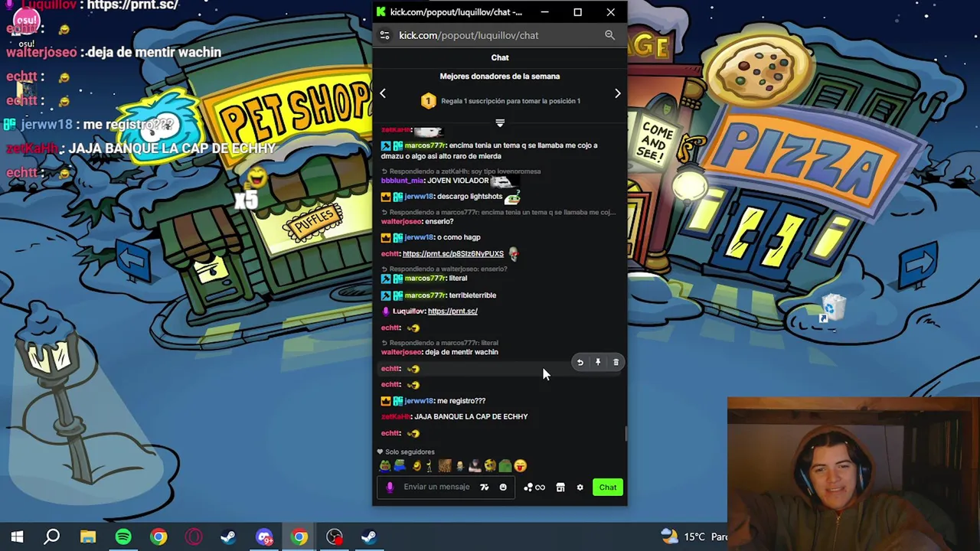Open Discord from the taskbar
This screenshot has width=980, height=551.
[264, 537]
